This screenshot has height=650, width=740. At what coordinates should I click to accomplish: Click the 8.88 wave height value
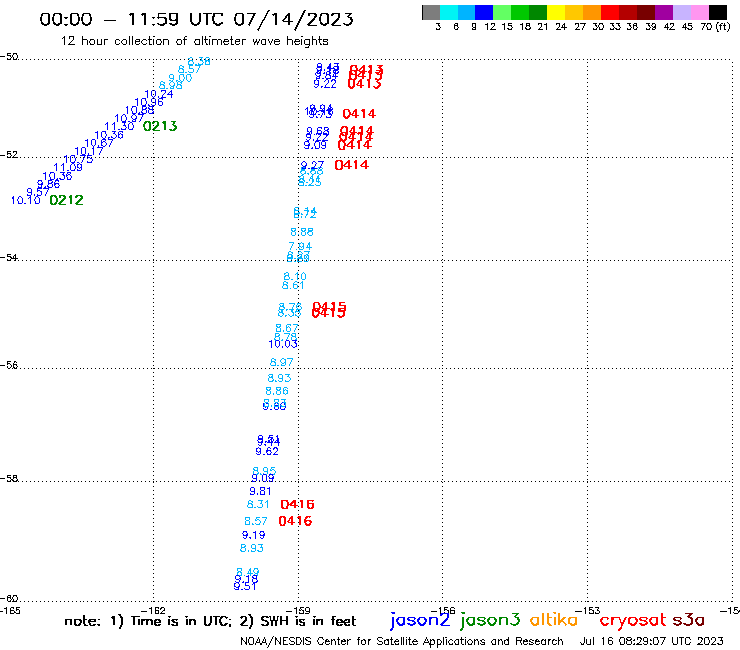302,232
